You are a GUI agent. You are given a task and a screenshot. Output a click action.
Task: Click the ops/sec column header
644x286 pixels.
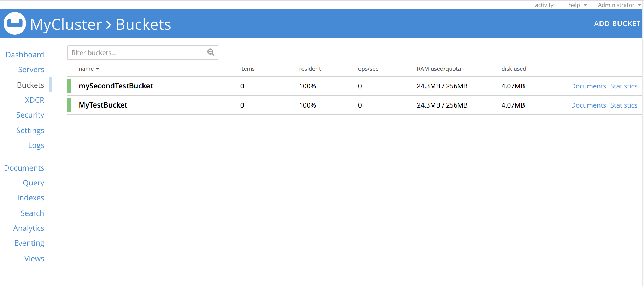pyautogui.click(x=368, y=69)
